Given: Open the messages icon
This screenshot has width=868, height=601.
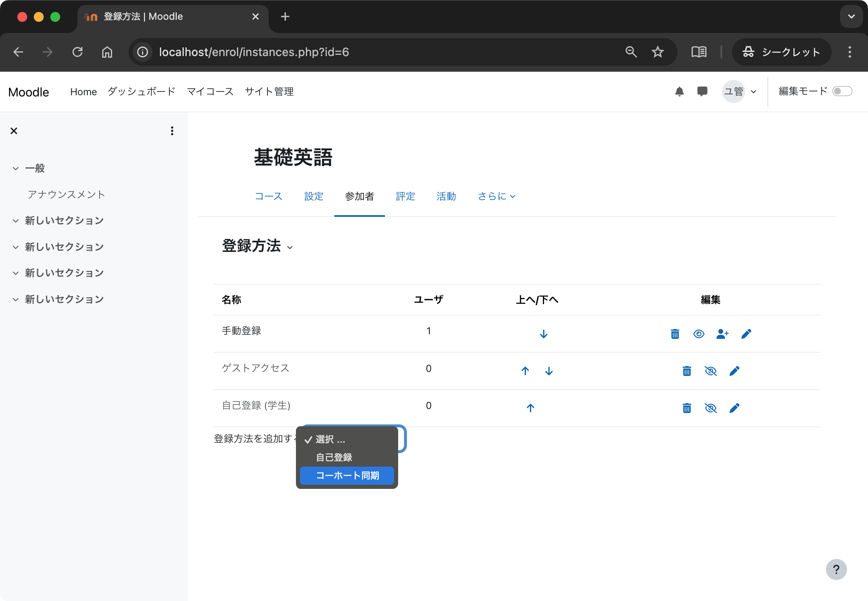Looking at the screenshot, I should click(x=703, y=92).
